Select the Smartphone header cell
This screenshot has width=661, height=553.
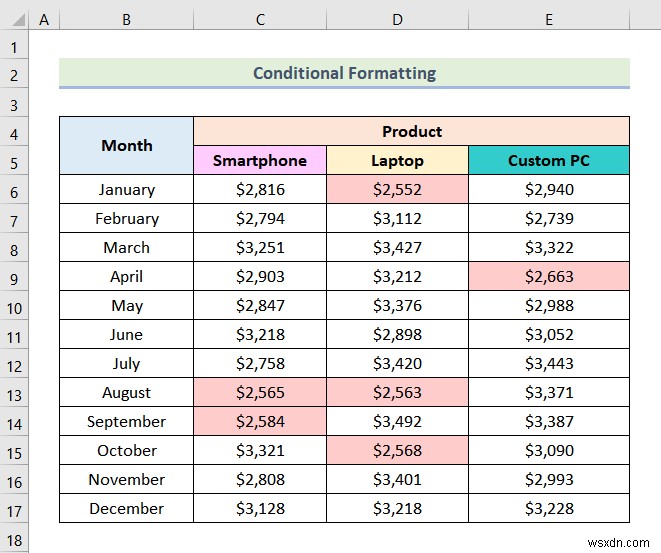(260, 160)
